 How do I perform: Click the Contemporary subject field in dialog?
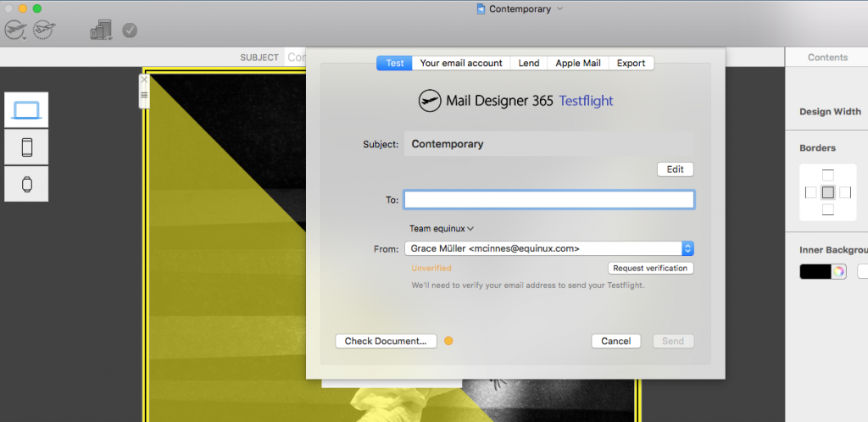coord(548,144)
